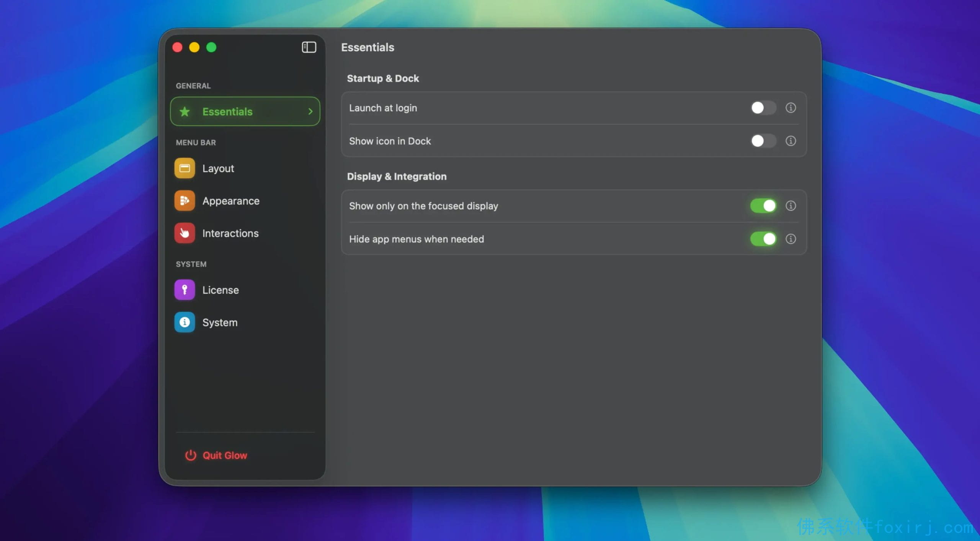
Task: Open the System section
Action: pos(245,322)
